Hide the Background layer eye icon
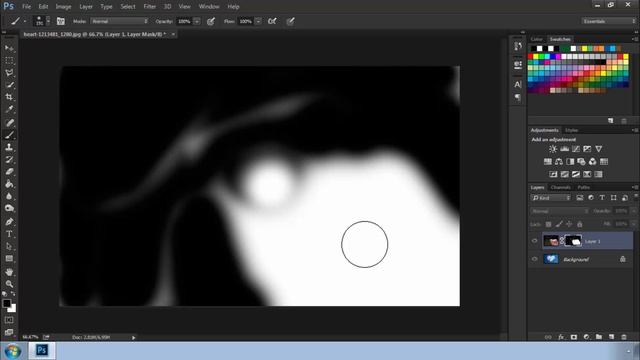 click(535, 259)
